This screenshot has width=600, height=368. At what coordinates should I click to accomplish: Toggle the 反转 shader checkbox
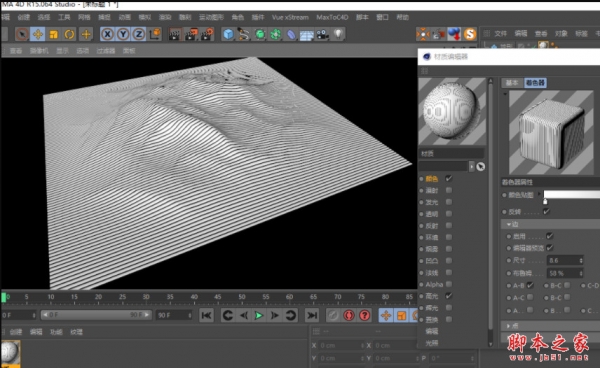pos(546,211)
